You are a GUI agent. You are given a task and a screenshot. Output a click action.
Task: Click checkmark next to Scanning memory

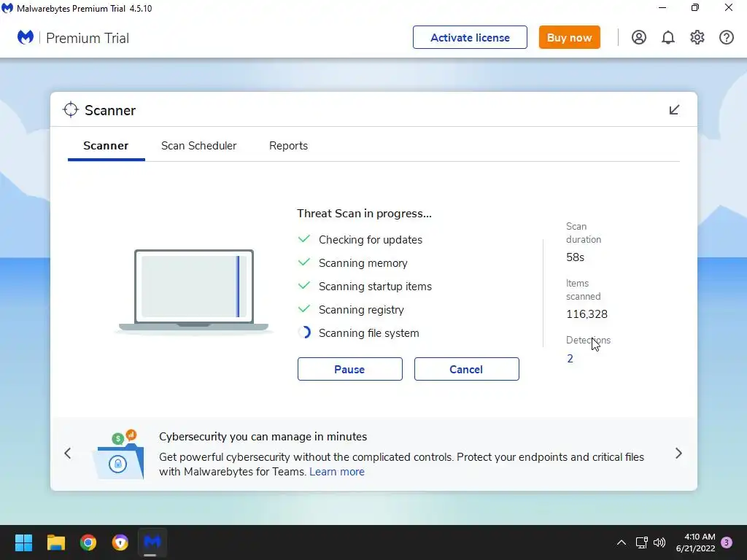click(x=304, y=262)
